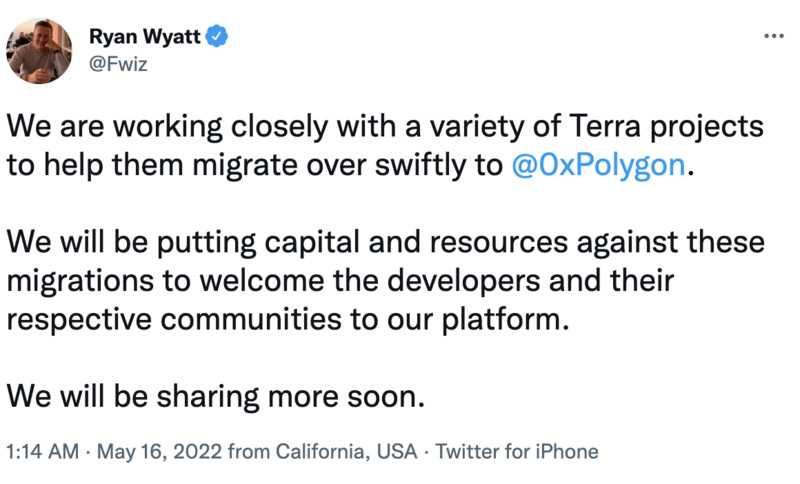800x484 pixels.
Task: Click the blue verified badge icon
Action: click(x=217, y=38)
